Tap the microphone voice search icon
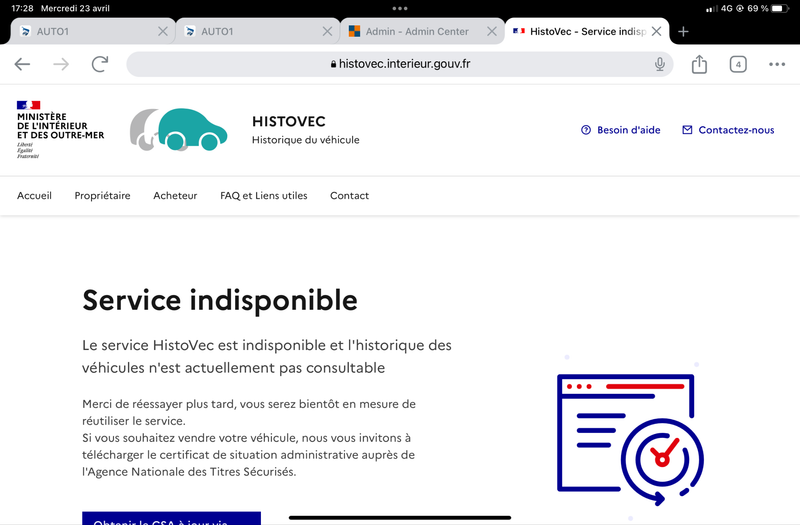The image size is (800, 525). (x=660, y=64)
